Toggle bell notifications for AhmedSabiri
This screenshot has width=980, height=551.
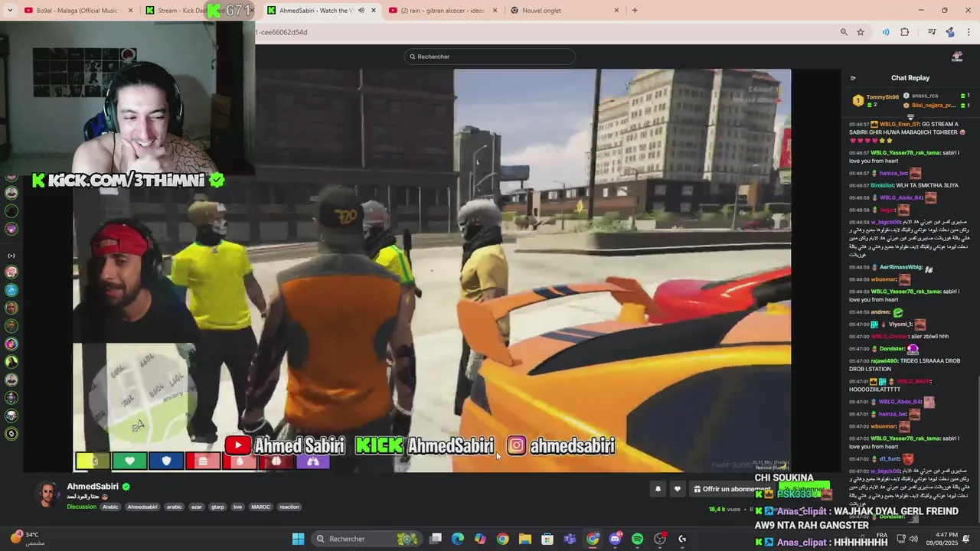click(658, 489)
